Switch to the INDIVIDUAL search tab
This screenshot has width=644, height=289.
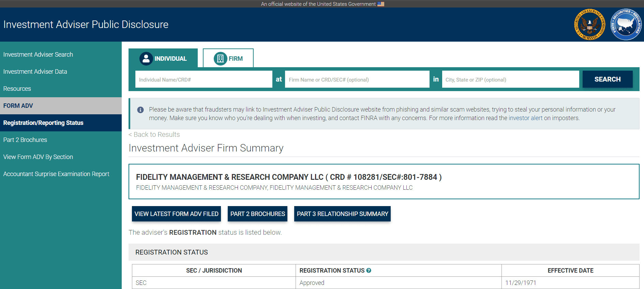click(x=163, y=58)
